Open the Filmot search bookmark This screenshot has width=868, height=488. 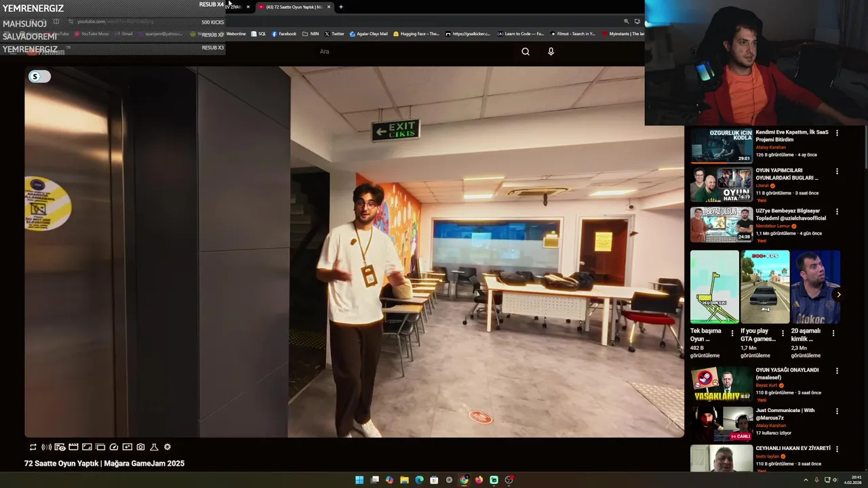pos(573,34)
